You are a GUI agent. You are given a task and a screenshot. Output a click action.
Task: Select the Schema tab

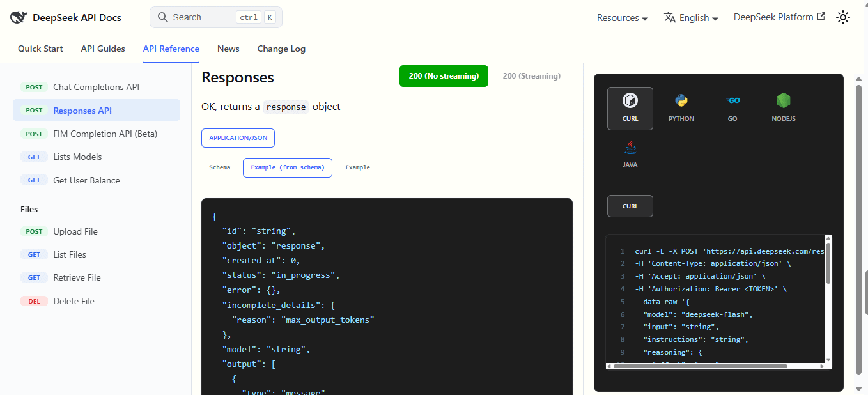click(x=220, y=167)
